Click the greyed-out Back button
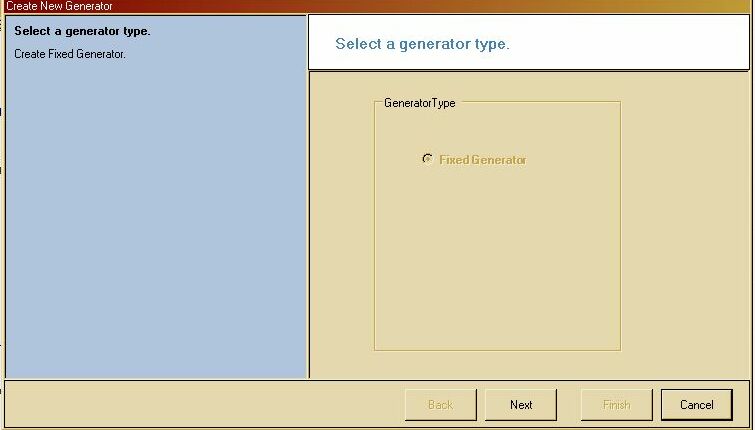755x430 pixels. coord(441,405)
